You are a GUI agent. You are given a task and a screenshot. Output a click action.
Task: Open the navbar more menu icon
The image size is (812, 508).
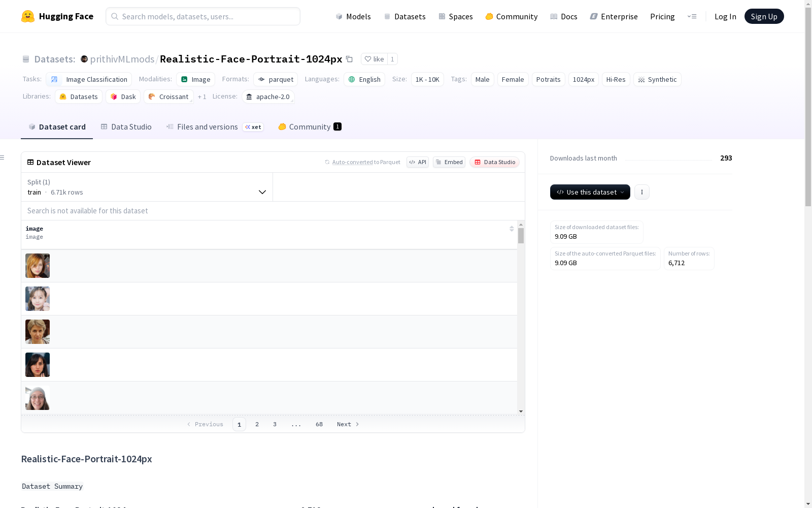coord(692,16)
